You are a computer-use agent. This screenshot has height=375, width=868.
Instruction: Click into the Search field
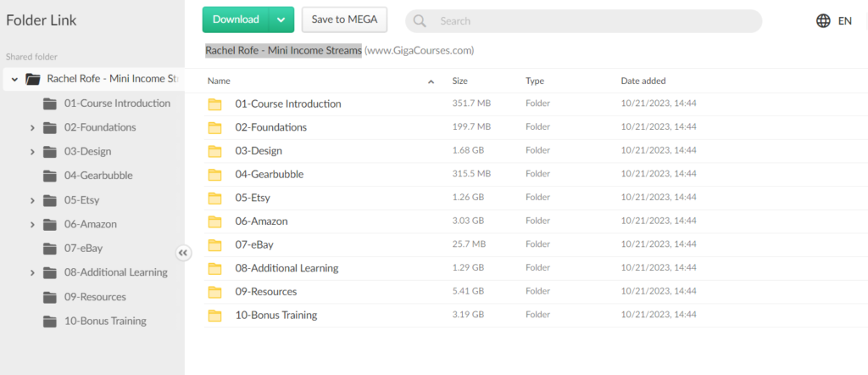[x=593, y=21]
